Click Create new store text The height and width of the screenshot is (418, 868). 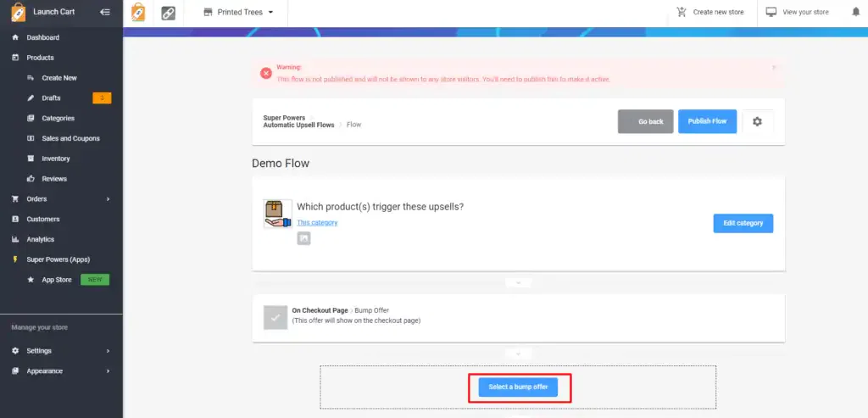coord(718,12)
